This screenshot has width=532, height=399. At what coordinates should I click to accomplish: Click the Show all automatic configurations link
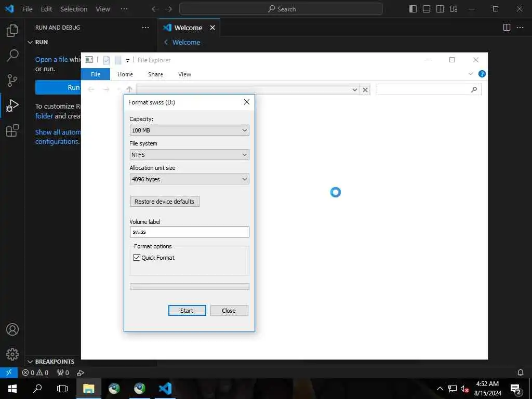(58, 137)
